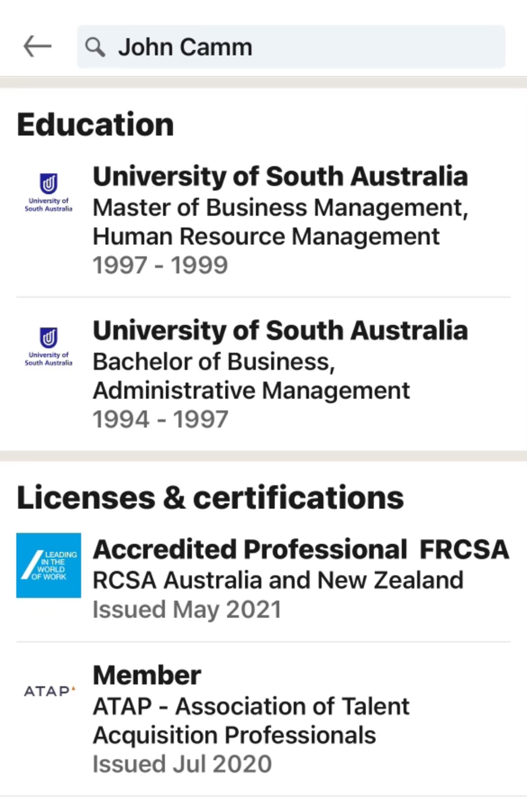Open the Member certification title
The image size is (527, 812).
pyautogui.click(x=147, y=675)
